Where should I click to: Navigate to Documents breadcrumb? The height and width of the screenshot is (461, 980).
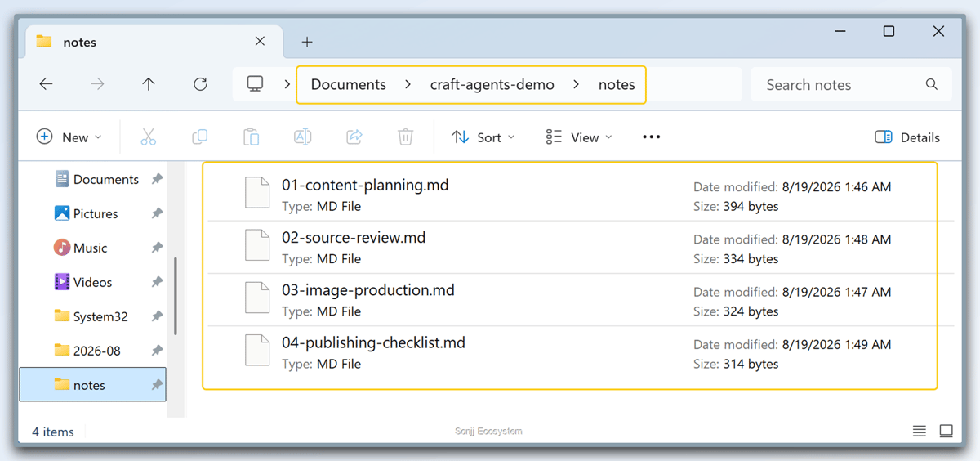[349, 84]
